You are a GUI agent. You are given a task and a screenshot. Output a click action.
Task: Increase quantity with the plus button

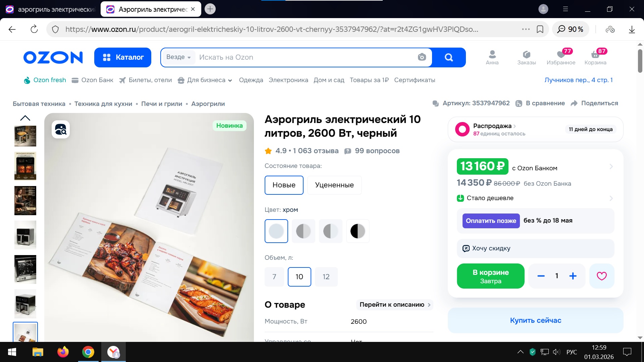coord(573,276)
